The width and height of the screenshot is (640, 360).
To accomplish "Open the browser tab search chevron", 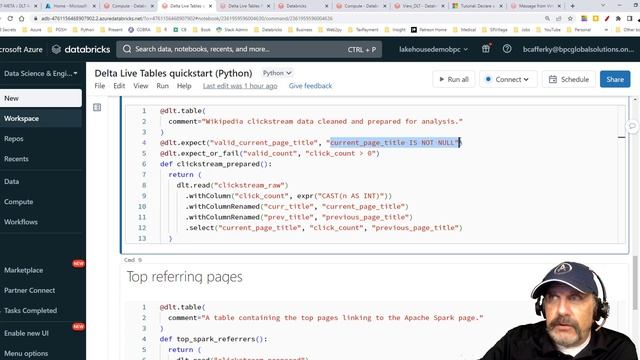I will coord(603,6).
